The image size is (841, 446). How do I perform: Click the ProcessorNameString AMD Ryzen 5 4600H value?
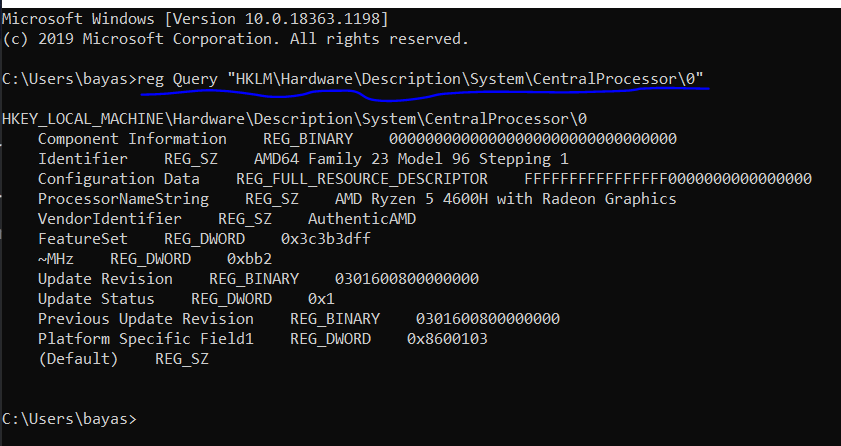pos(505,199)
